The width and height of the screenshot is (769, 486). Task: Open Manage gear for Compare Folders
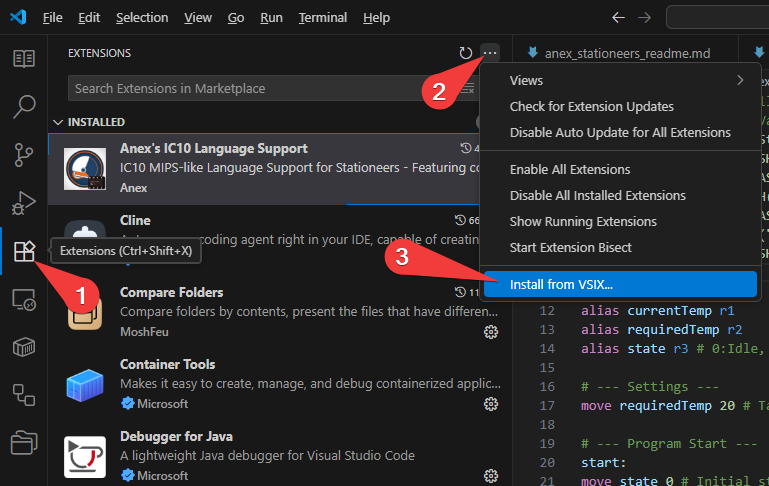[x=491, y=332]
